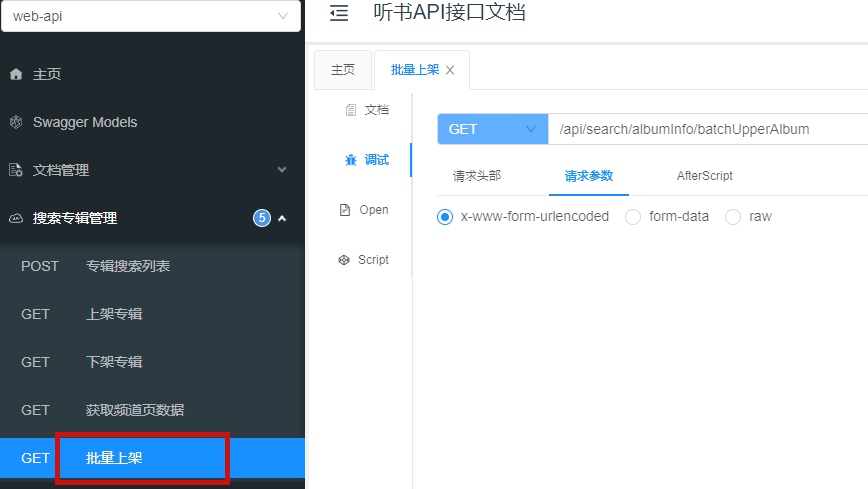Open GET 批量上架 endpoint

coord(152,458)
